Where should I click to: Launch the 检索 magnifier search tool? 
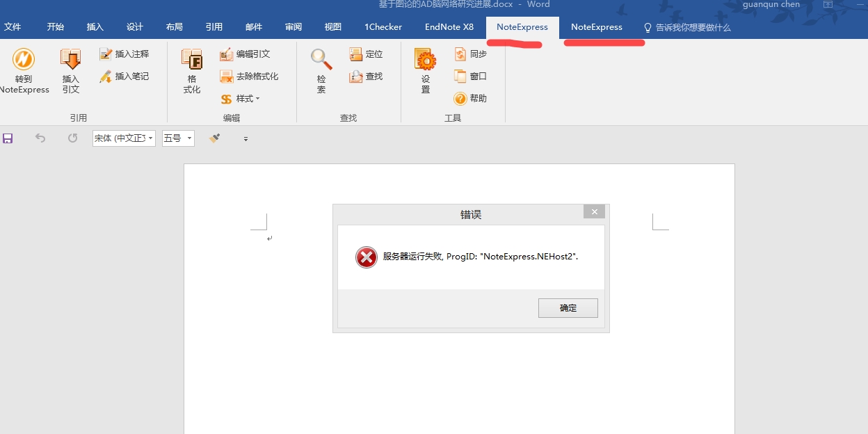(x=321, y=70)
